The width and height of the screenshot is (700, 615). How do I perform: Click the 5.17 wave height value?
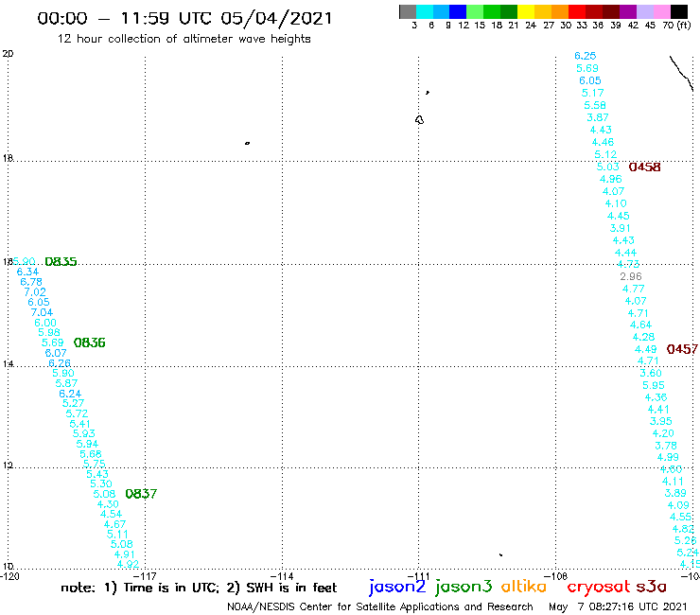592,93
